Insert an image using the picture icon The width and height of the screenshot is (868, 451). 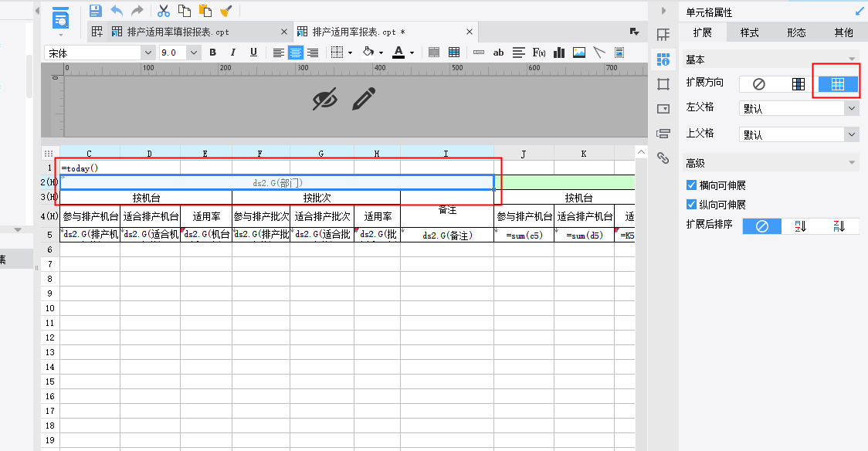pos(579,53)
